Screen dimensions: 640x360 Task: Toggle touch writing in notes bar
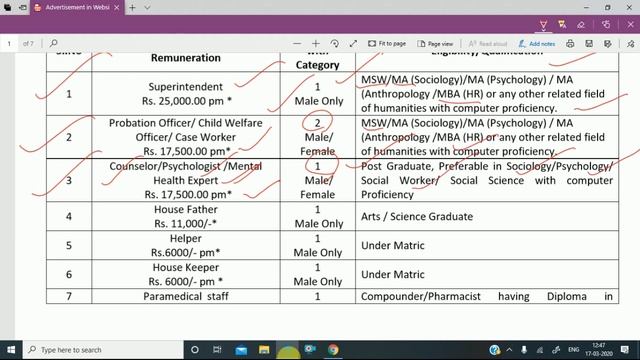pos(606,25)
